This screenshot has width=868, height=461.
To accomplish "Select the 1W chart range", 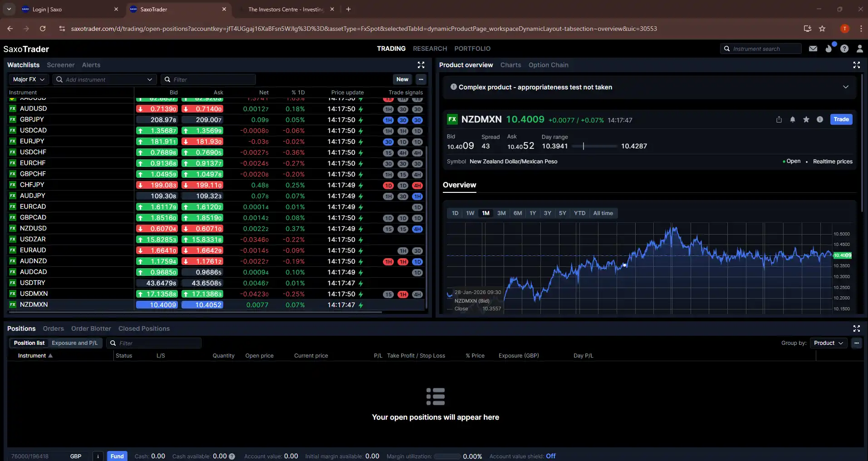I will click(470, 213).
